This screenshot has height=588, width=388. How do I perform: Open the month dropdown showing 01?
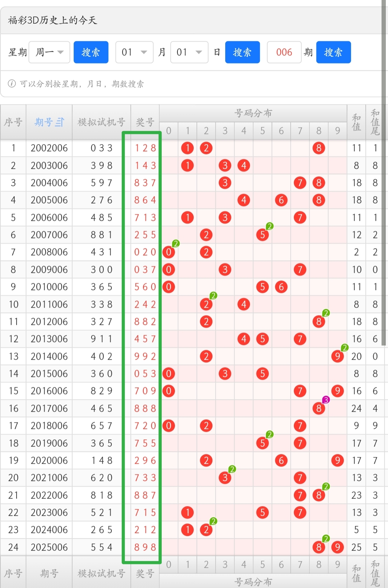tap(134, 52)
